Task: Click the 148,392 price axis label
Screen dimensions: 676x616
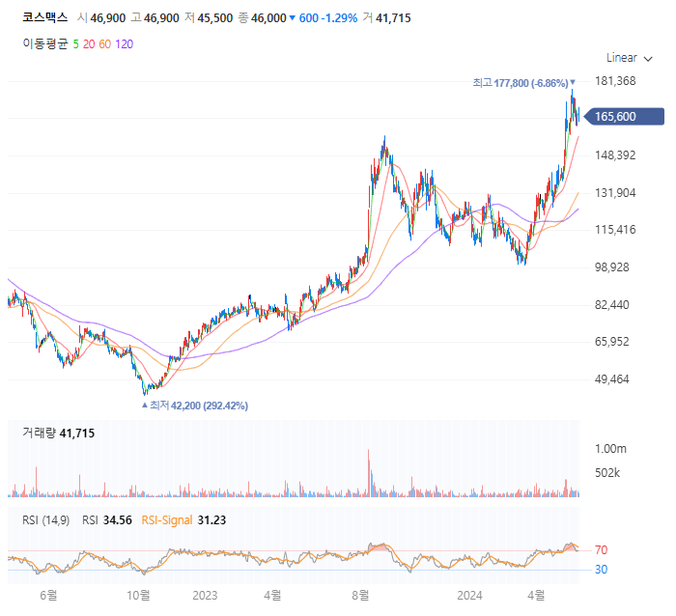Action: [x=615, y=155]
